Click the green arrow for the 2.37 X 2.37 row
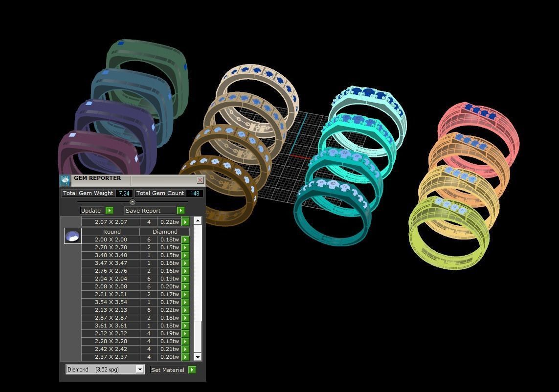Screen dimensions: 559x392 coord(185,357)
